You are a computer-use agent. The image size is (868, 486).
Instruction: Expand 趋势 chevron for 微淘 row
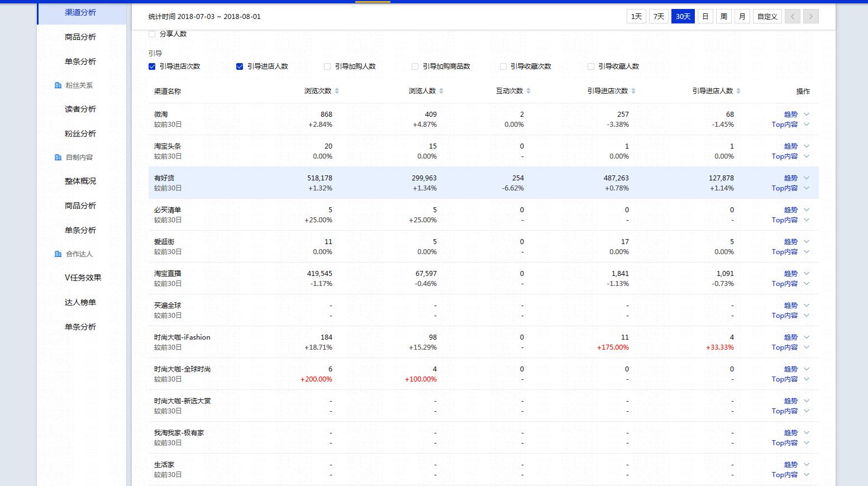point(806,115)
